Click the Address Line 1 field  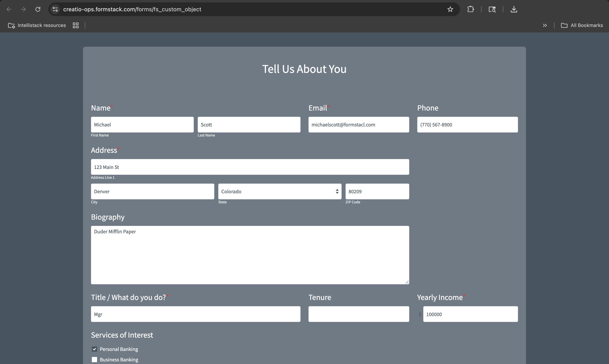point(250,167)
